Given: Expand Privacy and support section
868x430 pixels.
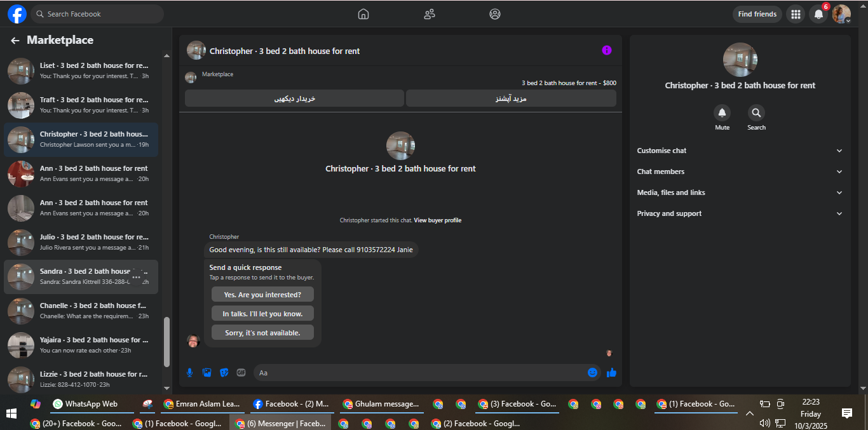Looking at the screenshot, I should pos(740,213).
